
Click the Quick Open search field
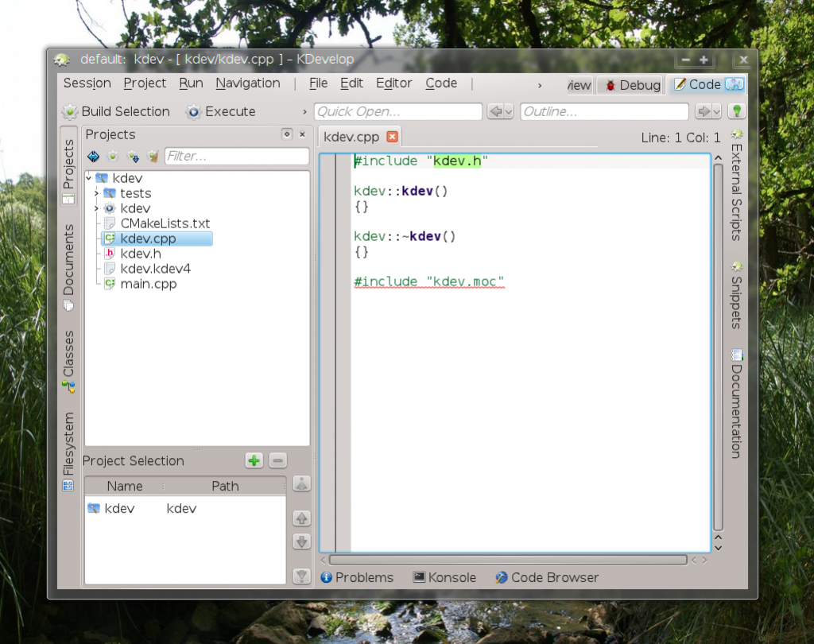398,111
